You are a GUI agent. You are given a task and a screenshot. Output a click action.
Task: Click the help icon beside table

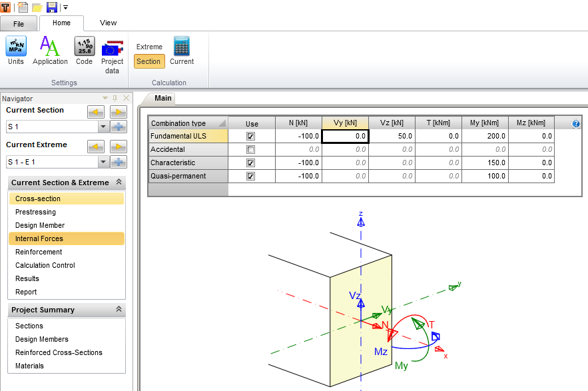coord(576,123)
